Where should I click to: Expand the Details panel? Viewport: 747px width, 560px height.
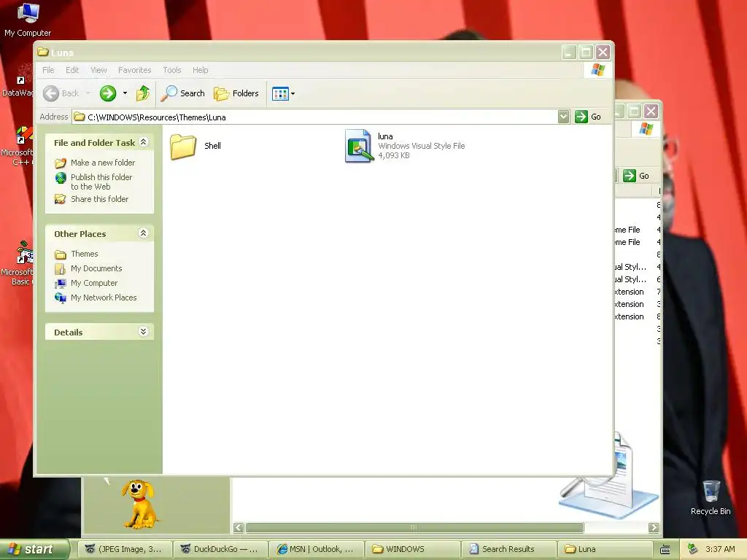point(144,332)
